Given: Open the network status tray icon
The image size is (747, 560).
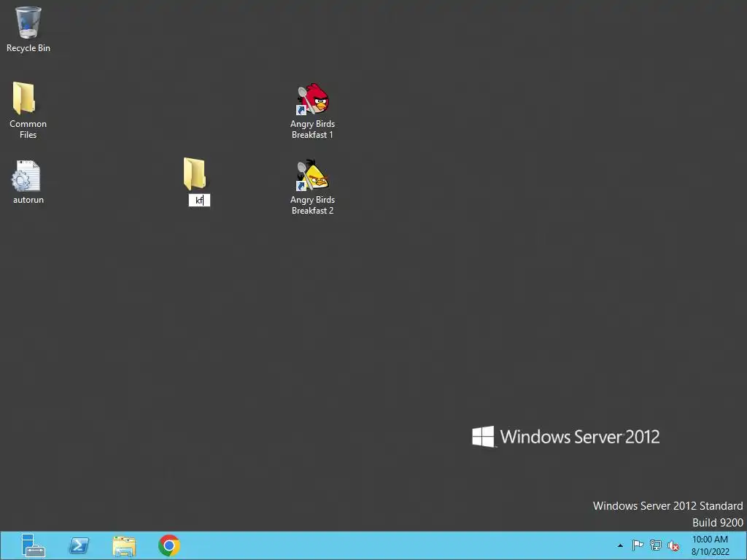Looking at the screenshot, I should [656, 545].
